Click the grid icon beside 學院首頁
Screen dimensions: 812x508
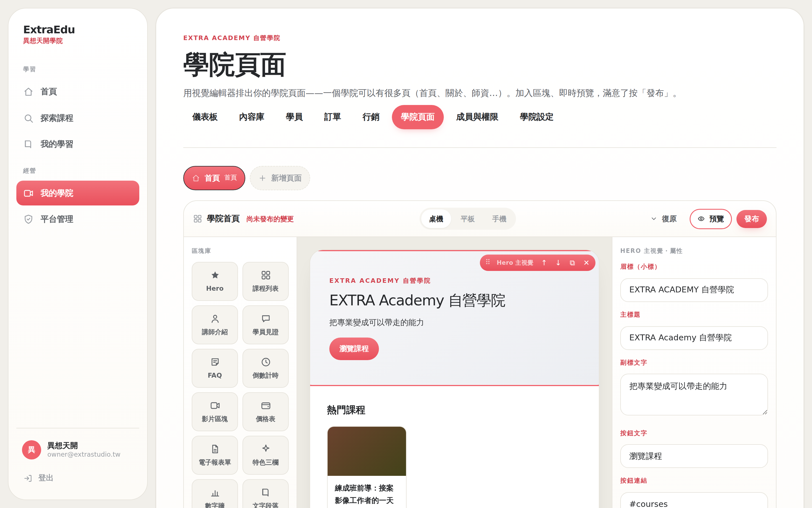(198, 219)
